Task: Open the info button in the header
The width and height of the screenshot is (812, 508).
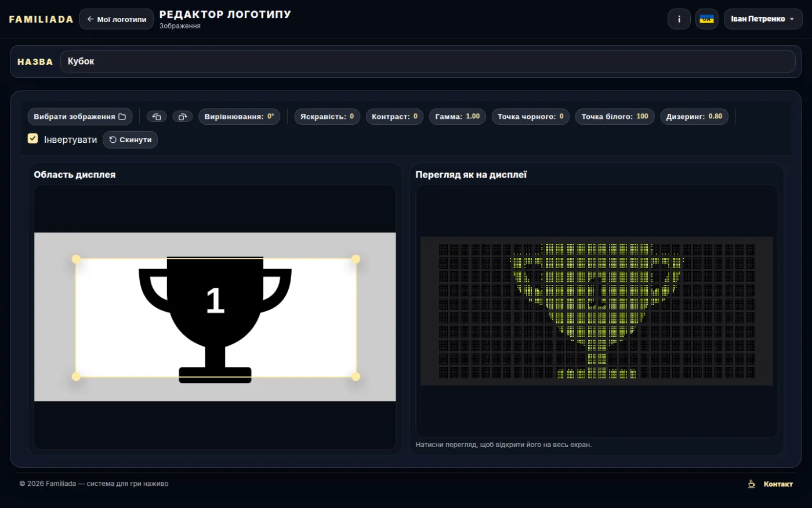Action: pos(679,19)
